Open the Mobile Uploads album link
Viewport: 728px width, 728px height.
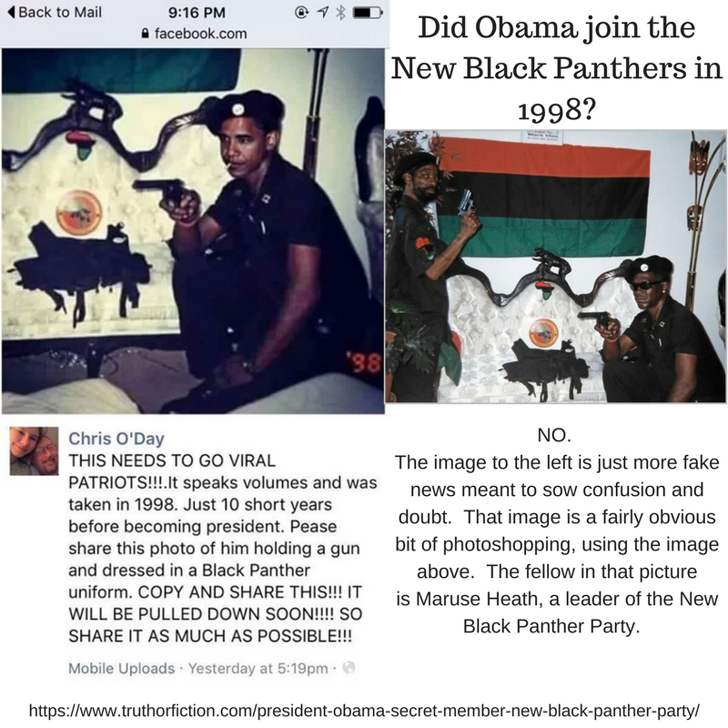click(121, 668)
